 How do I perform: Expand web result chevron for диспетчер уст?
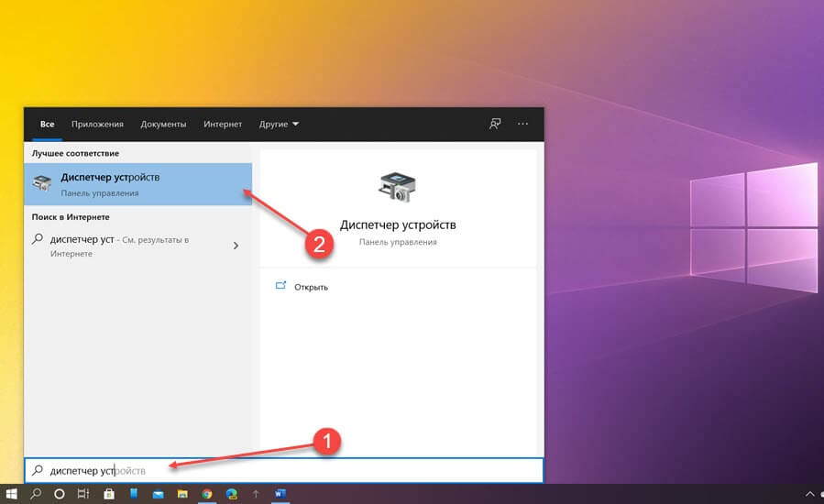pos(236,246)
